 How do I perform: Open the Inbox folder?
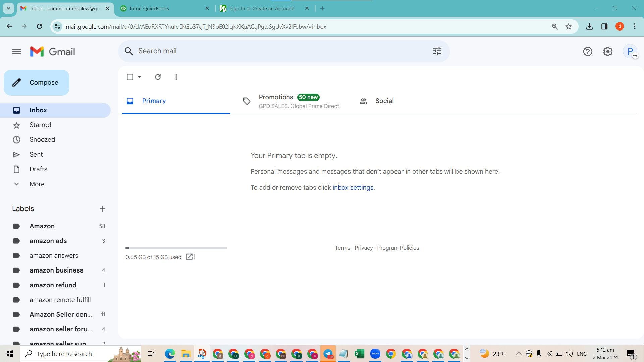click(55, 110)
